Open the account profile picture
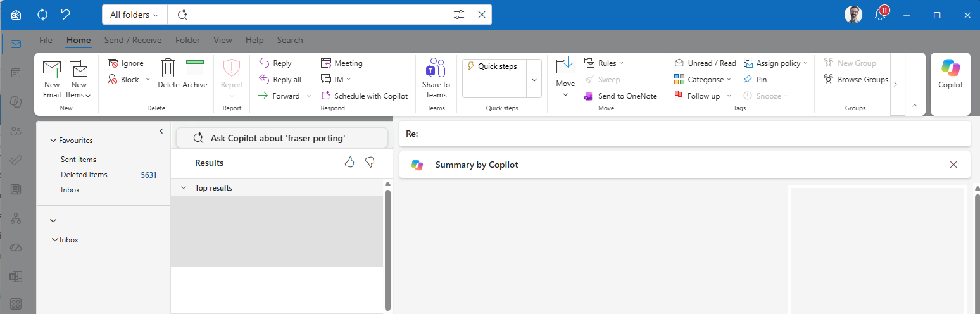 coord(853,15)
